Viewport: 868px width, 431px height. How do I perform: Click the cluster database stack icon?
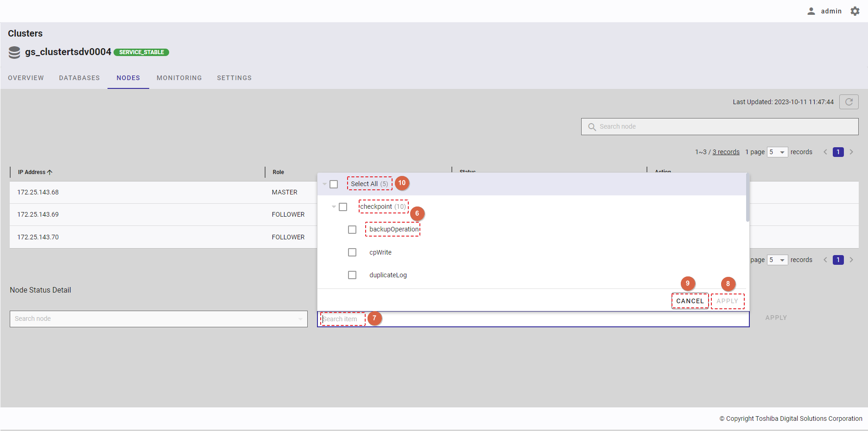point(14,52)
